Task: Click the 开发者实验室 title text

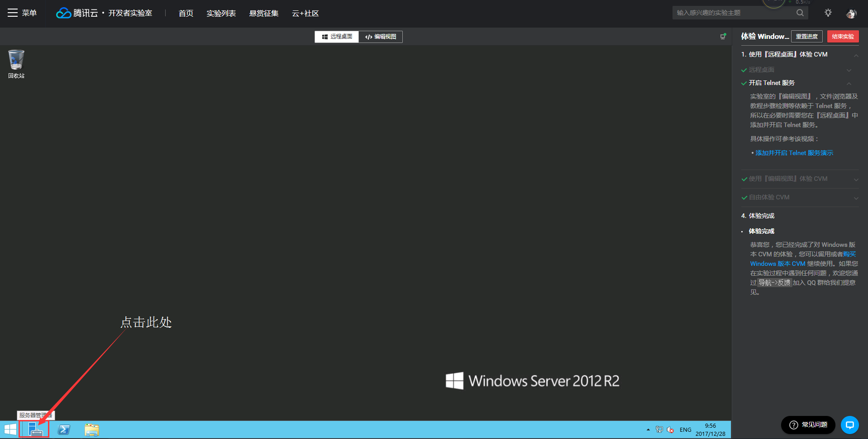Action: 130,13
